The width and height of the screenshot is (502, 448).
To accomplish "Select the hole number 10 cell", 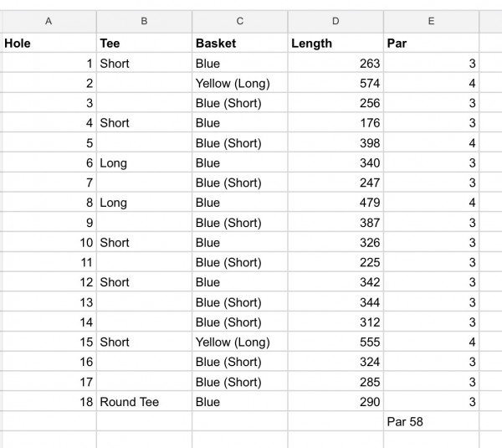I will tap(48, 243).
